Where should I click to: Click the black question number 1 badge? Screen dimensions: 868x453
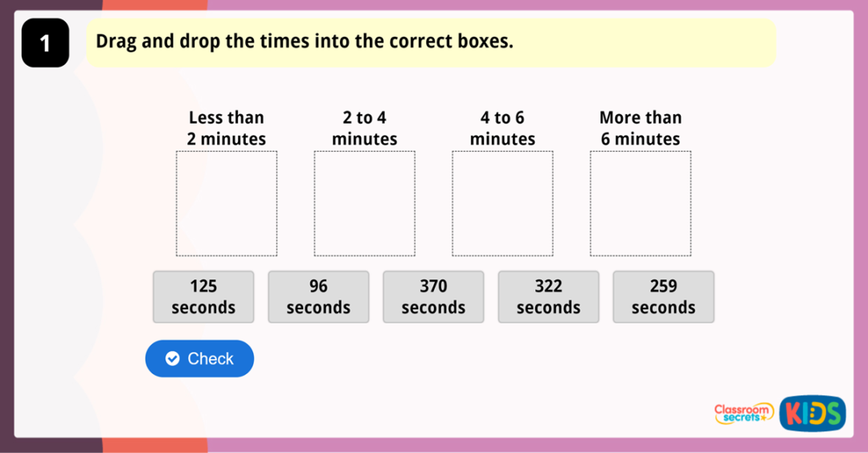45,43
